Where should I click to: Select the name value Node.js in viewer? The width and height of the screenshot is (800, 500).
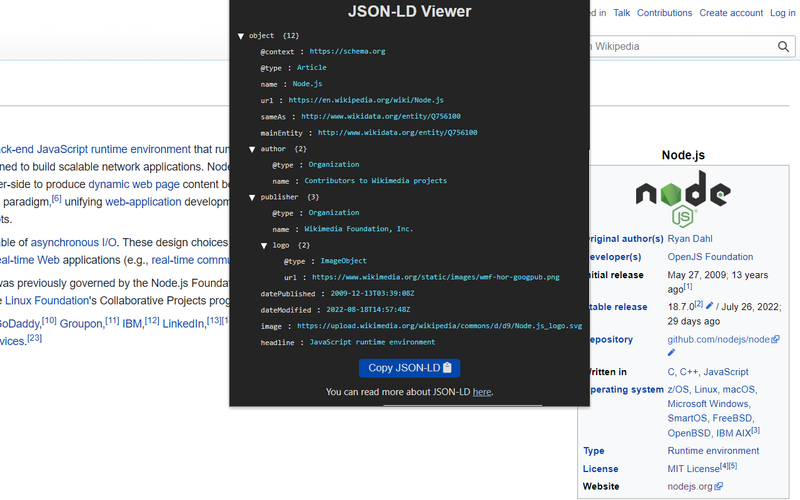point(307,84)
